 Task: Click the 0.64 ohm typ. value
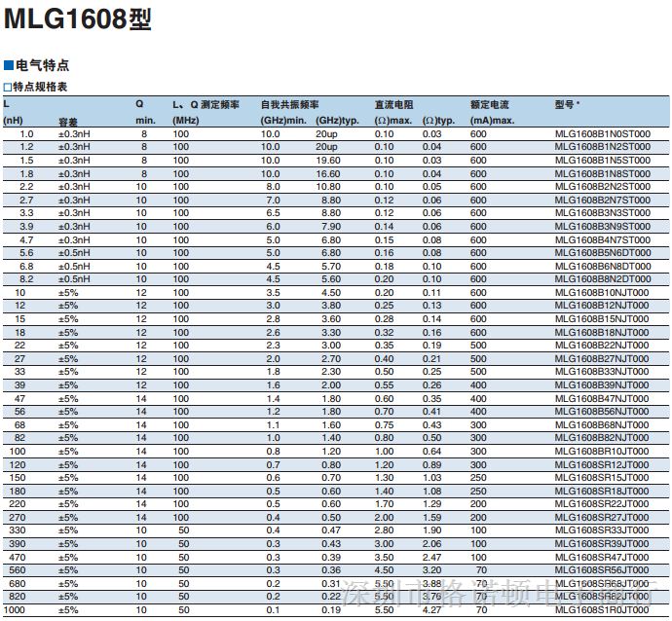click(432, 452)
